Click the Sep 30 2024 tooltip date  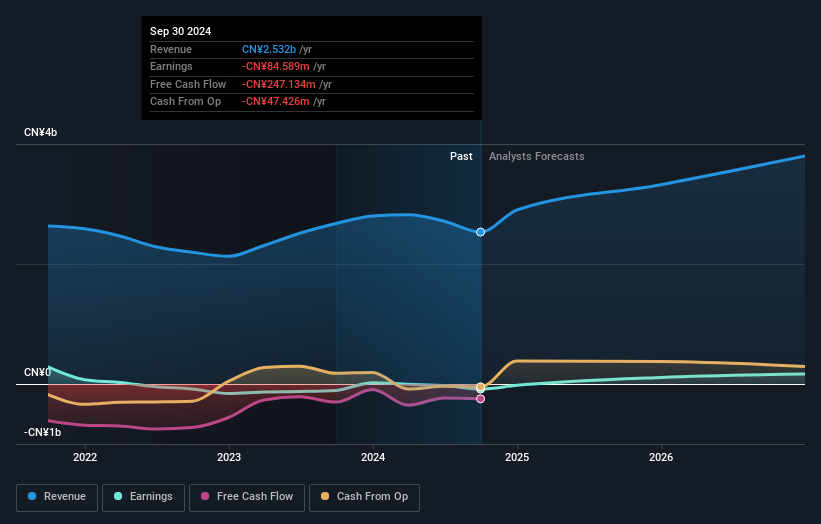[x=181, y=31]
